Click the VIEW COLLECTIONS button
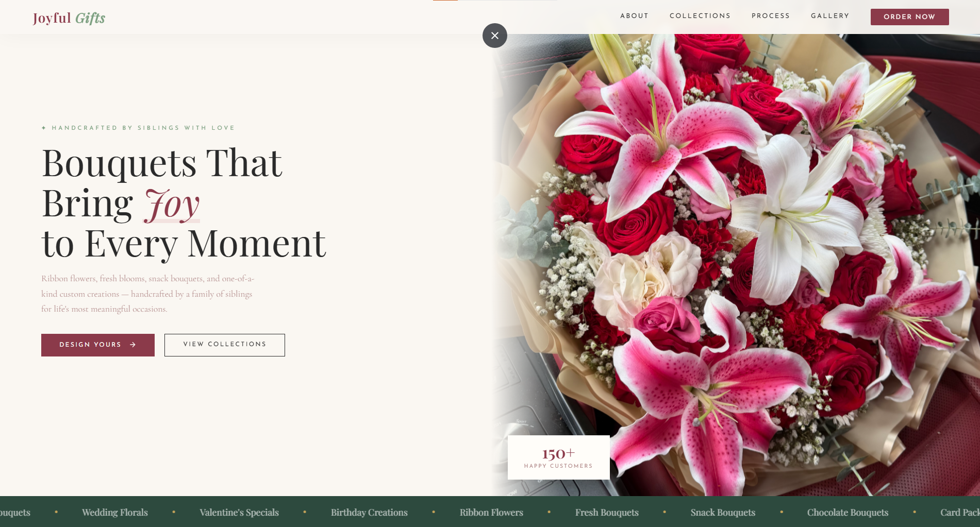Image resolution: width=980 pixels, height=527 pixels. pos(224,345)
